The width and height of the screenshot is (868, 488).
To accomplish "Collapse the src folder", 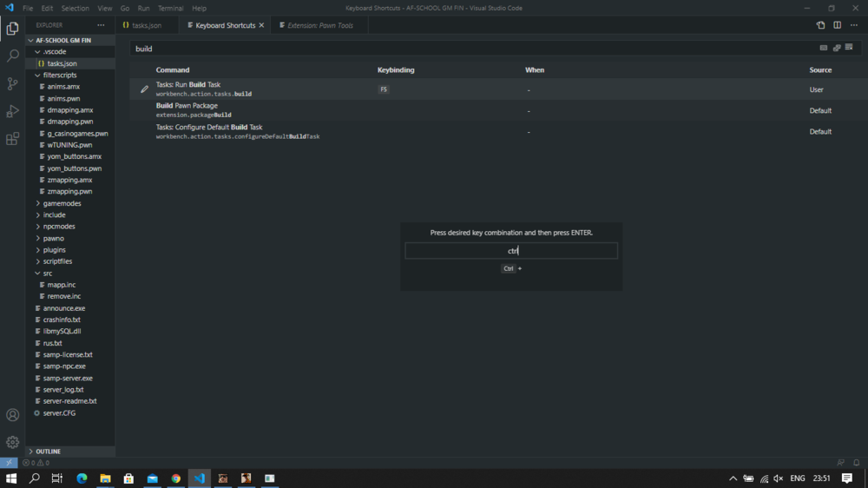I will pyautogui.click(x=69, y=273).
